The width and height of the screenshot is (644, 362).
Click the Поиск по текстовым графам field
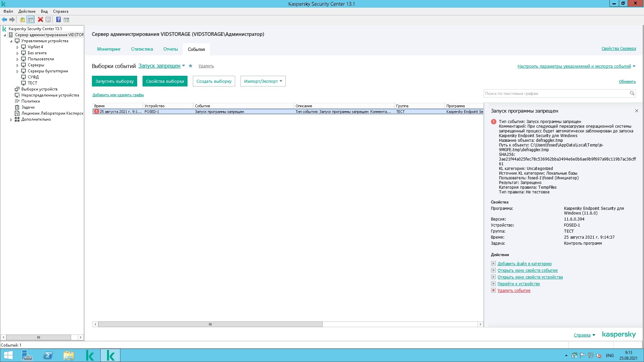(556, 94)
